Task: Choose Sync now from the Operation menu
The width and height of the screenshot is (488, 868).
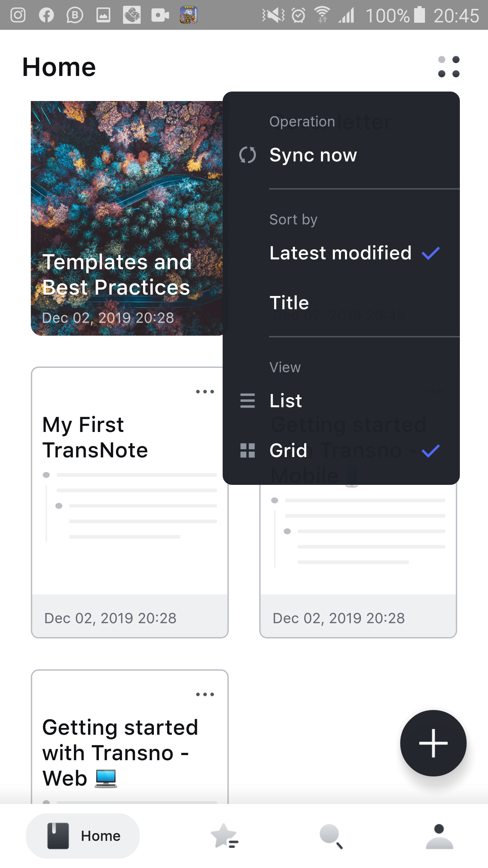Action: click(313, 155)
